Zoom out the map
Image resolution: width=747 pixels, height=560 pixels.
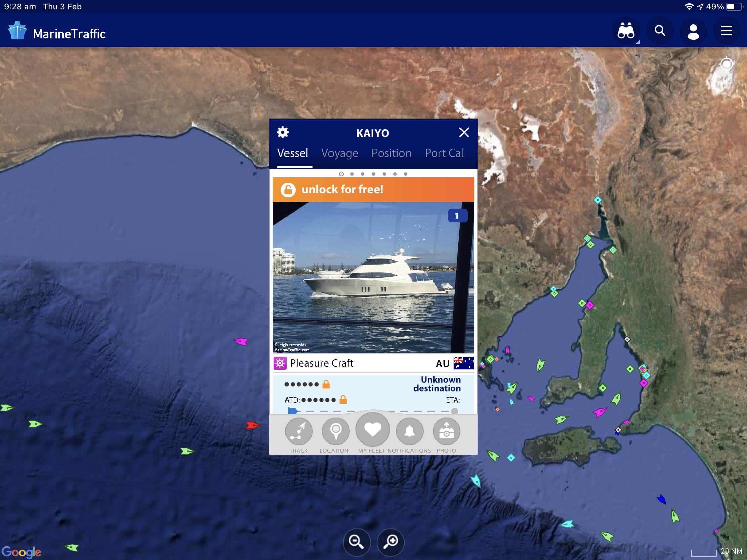click(357, 542)
